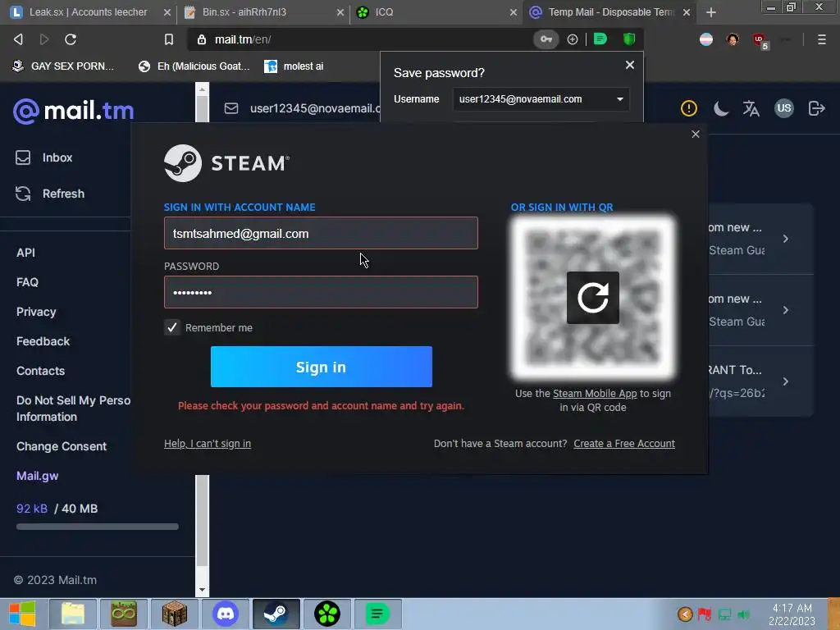Click the browser forward arrow

point(44,39)
